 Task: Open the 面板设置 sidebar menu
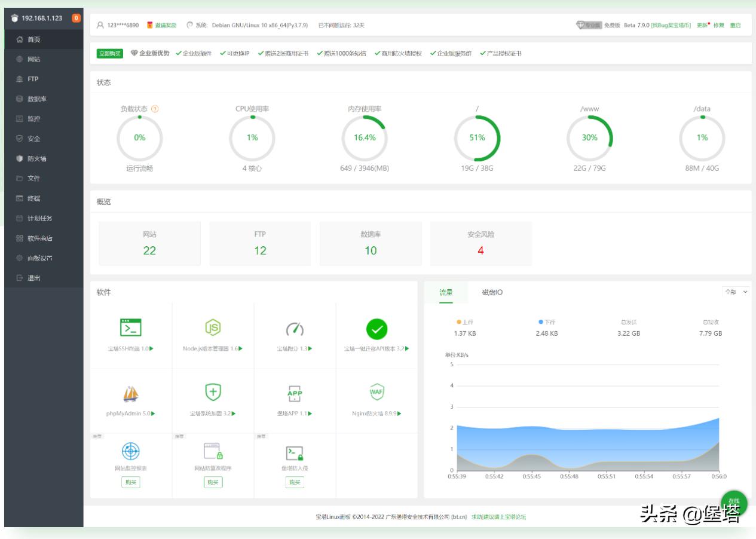point(44,258)
